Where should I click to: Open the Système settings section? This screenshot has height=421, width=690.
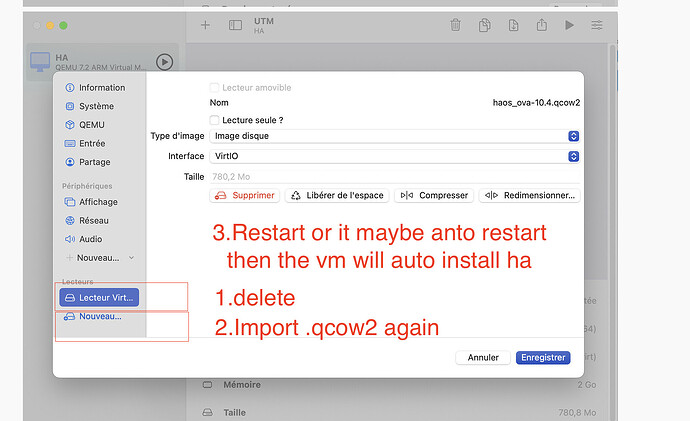tap(89, 106)
